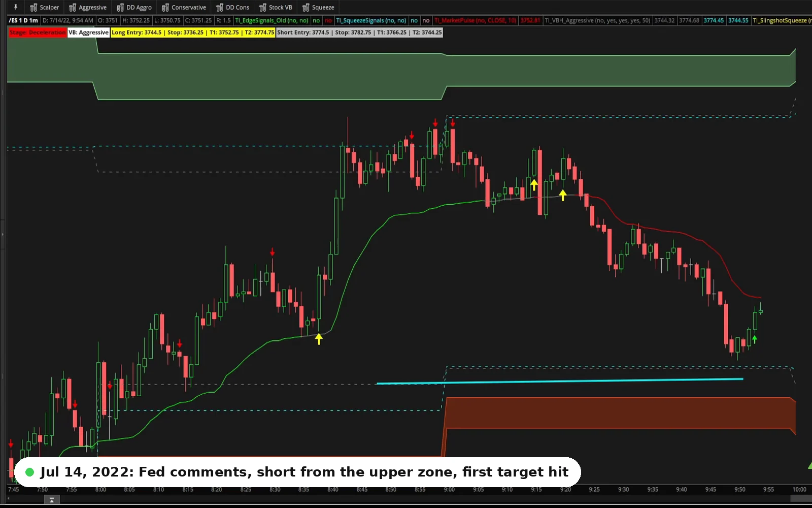This screenshot has height=508, width=812.
Task: Click the 3744.32 study value
Action: coord(664,20)
